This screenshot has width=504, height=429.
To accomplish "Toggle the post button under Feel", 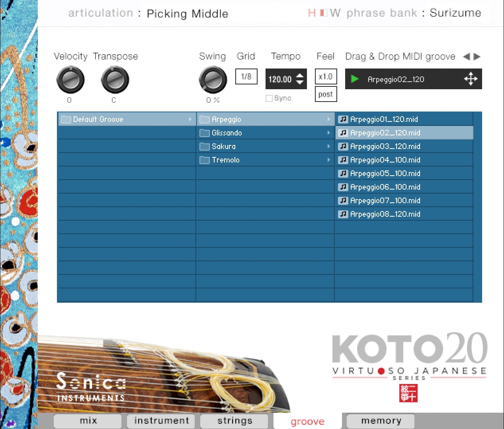I will (326, 94).
